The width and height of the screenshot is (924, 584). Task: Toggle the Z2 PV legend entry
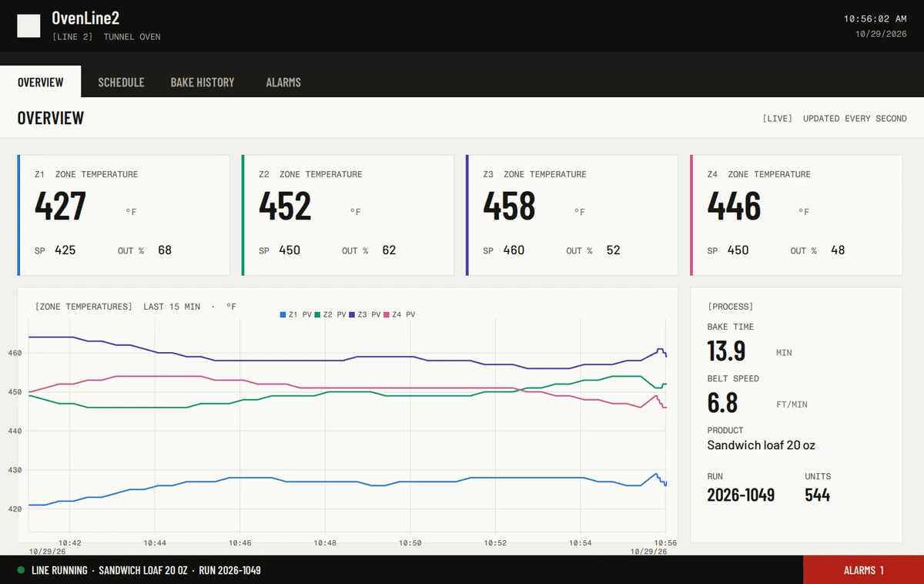pyautogui.click(x=330, y=314)
